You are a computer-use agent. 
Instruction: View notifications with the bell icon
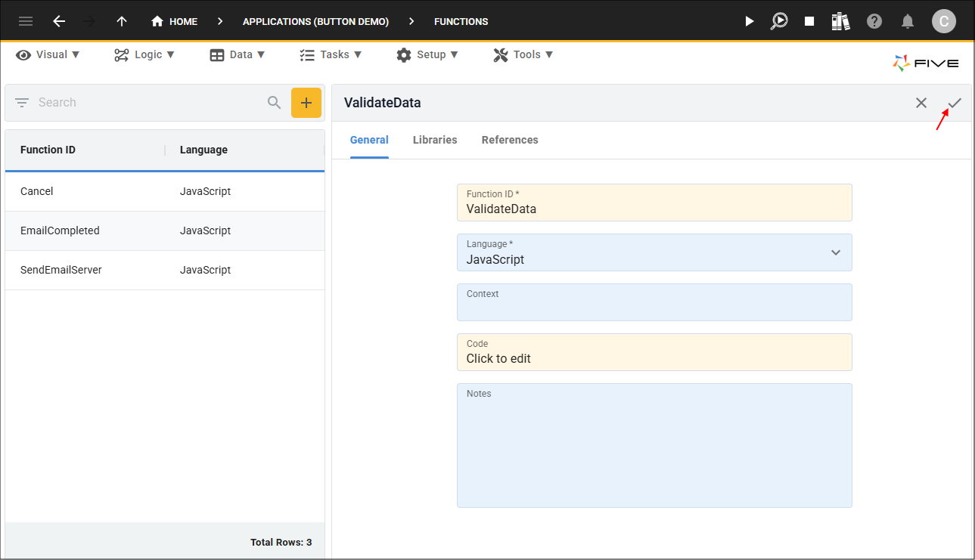[x=908, y=21]
